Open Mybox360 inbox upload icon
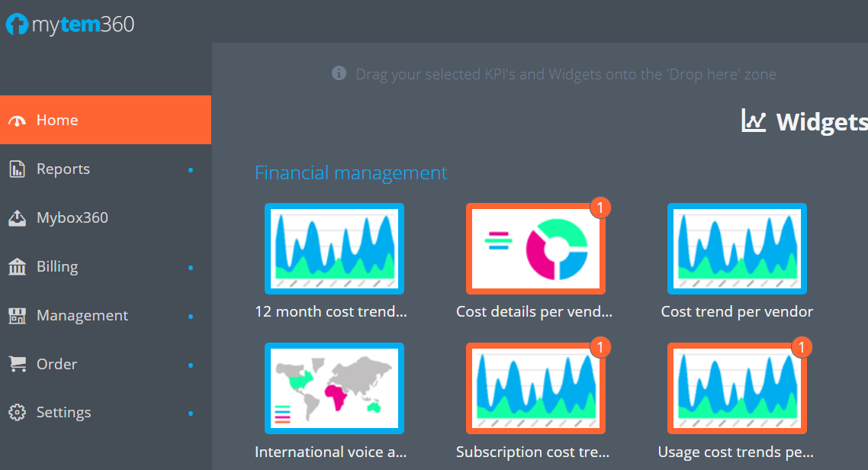 click(17, 218)
